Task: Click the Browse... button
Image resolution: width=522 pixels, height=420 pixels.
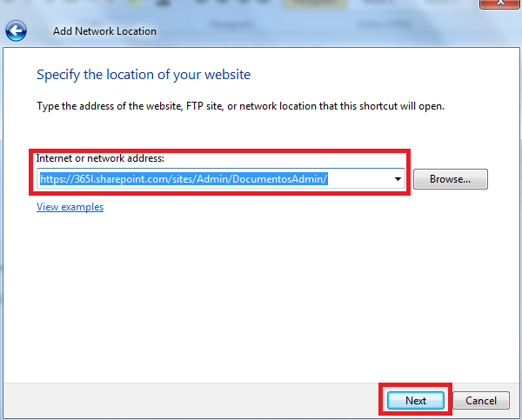Action: click(450, 179)
